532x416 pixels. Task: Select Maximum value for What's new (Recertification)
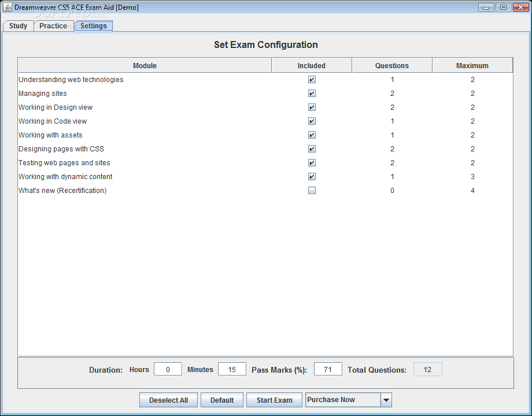[472, 191]
